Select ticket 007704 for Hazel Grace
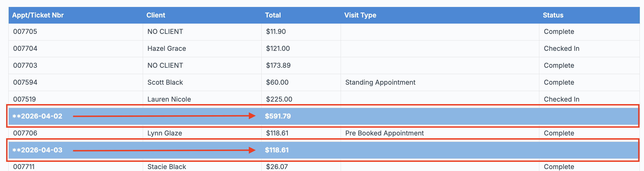This screenshot has width=644, height=171. (25, 49)
